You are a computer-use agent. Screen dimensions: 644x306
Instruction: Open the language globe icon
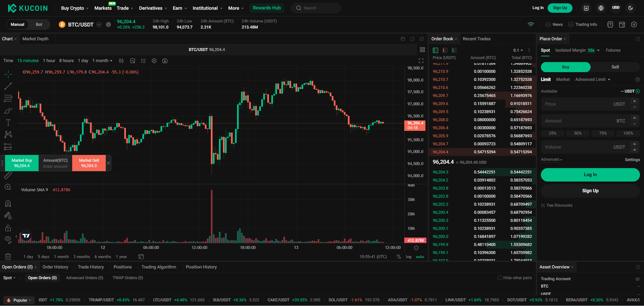pyautogui.click(x=601, y=8)
